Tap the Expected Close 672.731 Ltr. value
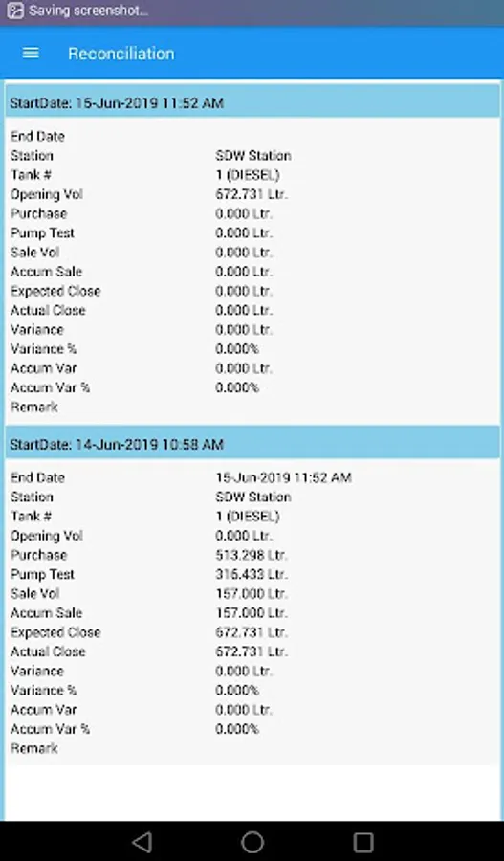Screen dimensions: 504x861 click(x=252, y=632)
